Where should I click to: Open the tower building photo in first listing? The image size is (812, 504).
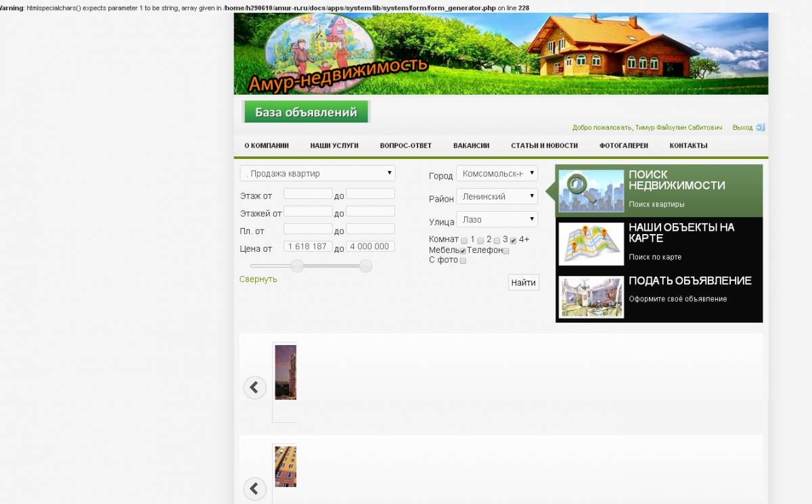coord(286,372)
